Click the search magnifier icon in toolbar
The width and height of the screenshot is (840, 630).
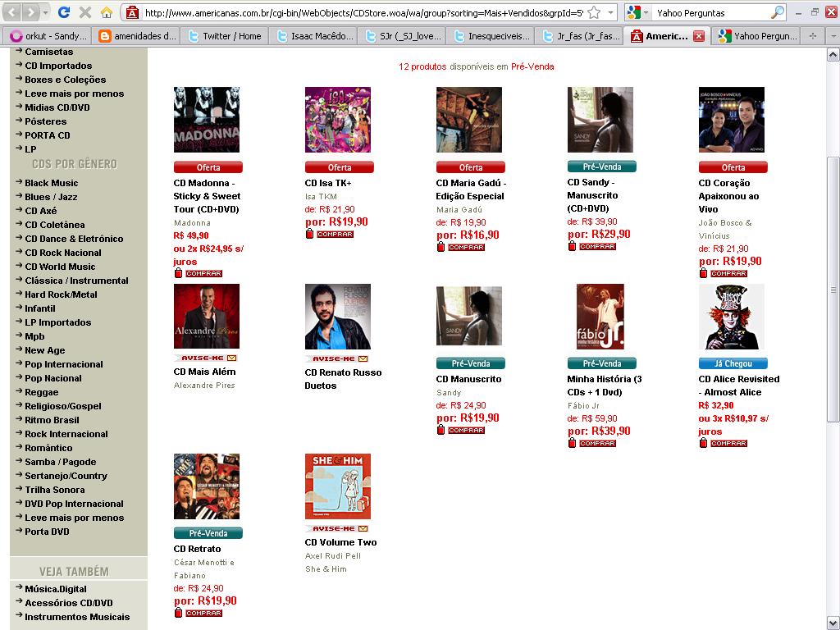pyautogui.click(x=777, y=12)
